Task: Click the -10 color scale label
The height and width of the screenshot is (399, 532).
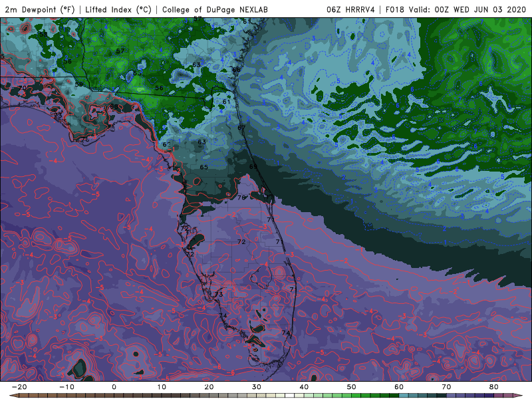Action: click(66, 387)
